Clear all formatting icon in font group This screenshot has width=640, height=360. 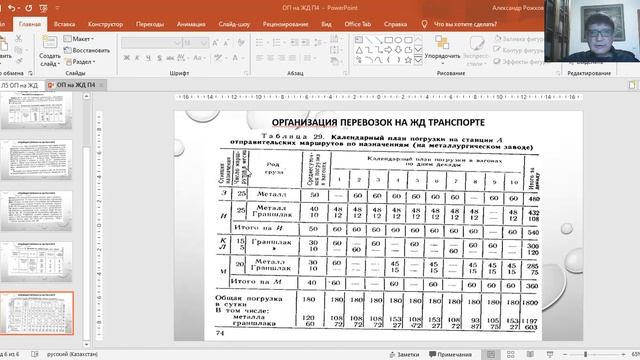[241, 42]
